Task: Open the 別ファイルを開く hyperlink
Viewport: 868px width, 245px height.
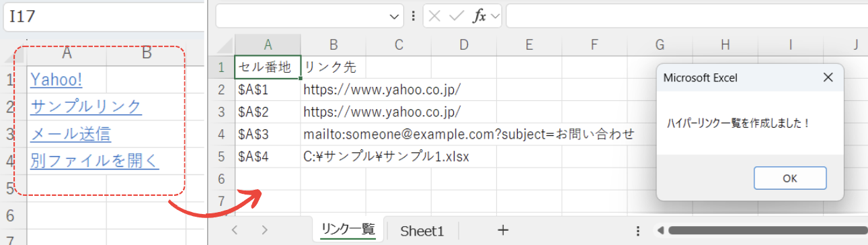Action: coord(95,161)
